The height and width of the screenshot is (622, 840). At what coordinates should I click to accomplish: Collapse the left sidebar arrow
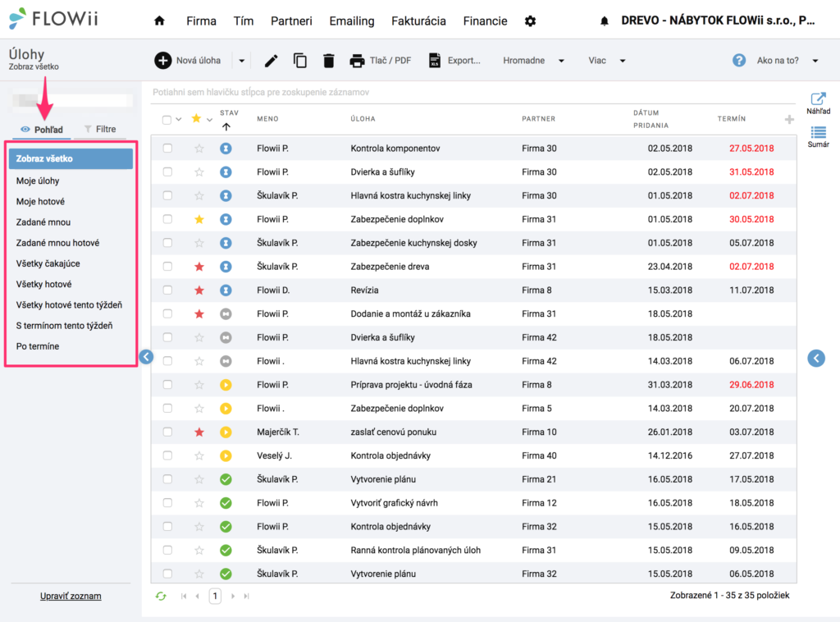pos(146,356)
